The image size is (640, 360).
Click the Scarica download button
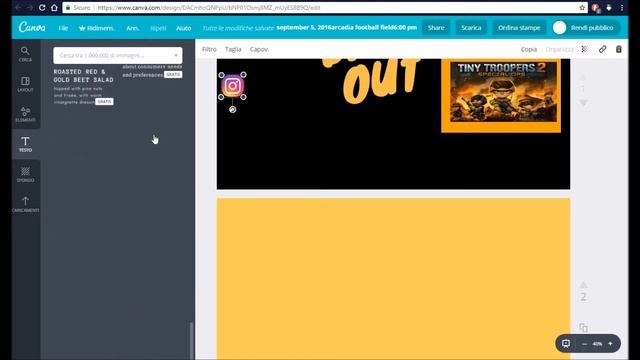tap(471, 27)
